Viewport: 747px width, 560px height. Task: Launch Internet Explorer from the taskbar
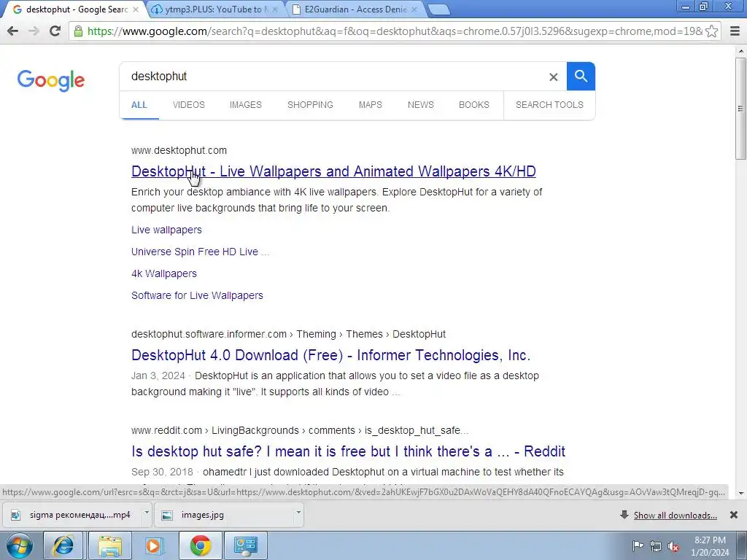63,545
